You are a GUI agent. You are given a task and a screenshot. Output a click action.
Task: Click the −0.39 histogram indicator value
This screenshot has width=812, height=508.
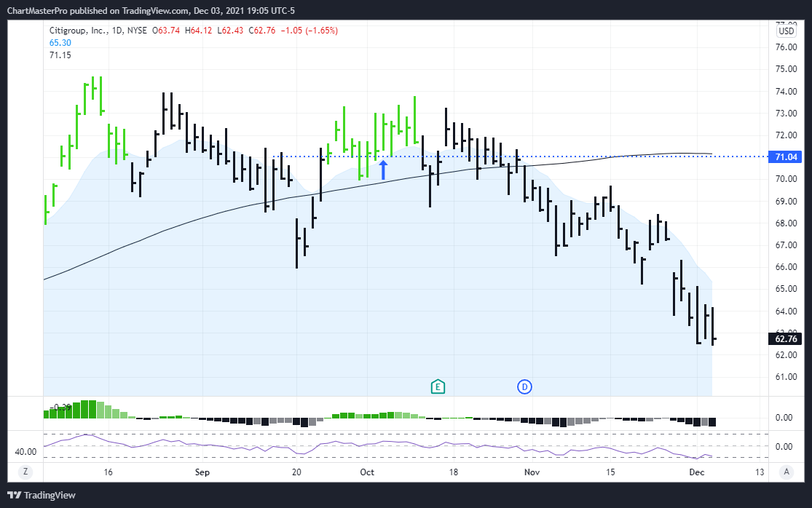click(x=60, y=408)
